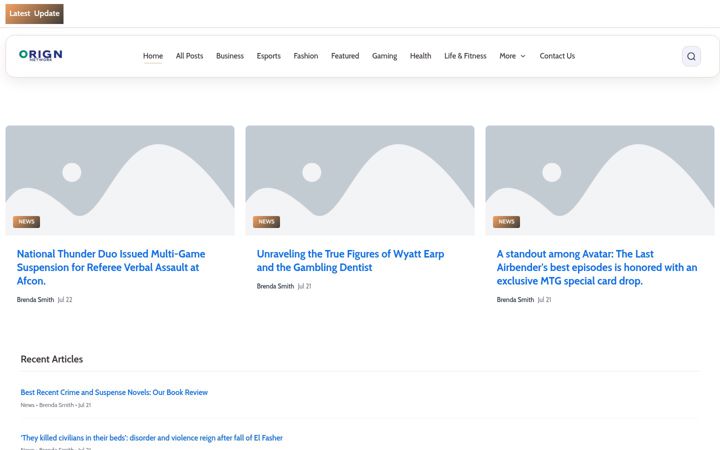Open the Business category
Screen dimensions: 720x450
point(230,56)
